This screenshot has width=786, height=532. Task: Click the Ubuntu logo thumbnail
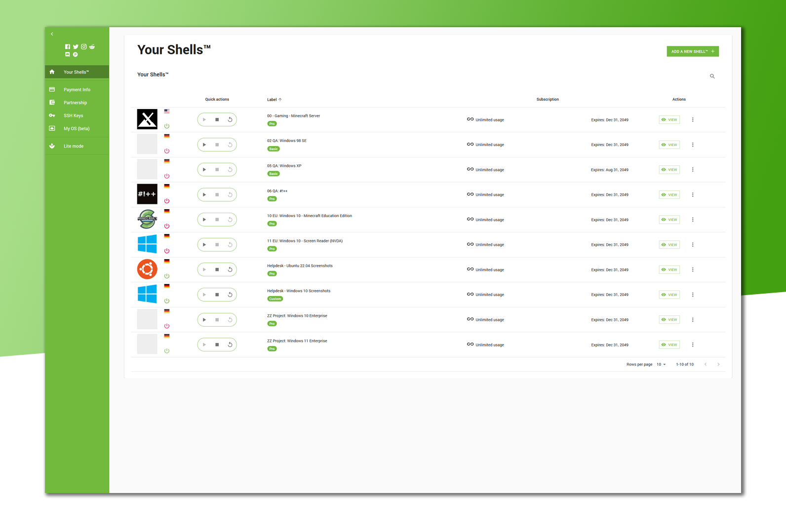point(147,269)
